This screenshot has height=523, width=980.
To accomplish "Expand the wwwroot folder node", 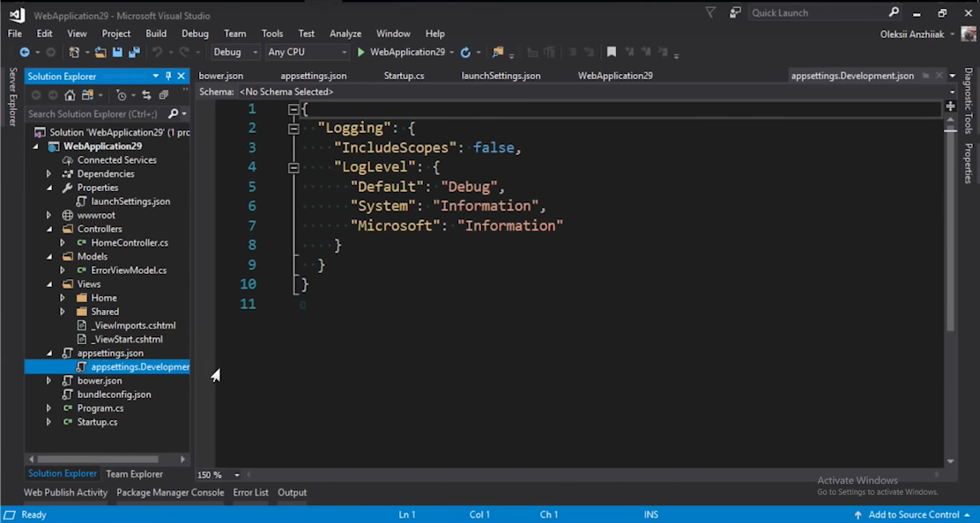I will [48, 216].
